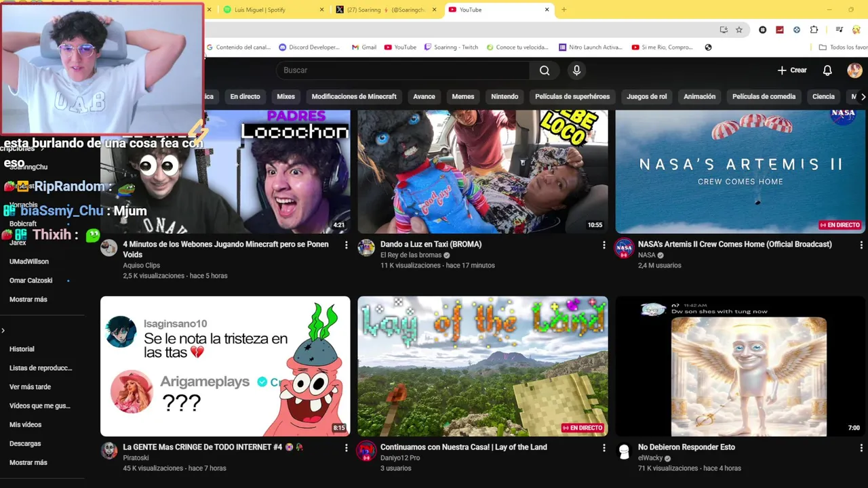Viewport: 868px width, 488px height.
Task: Open elWacky channel avatar
Action: pyautogui.click(x=624, y=451)
